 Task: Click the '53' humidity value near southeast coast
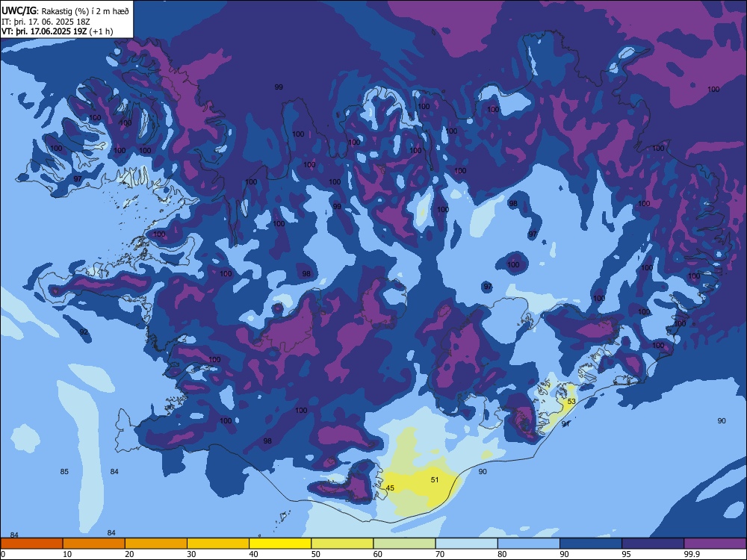click(571, 402)
